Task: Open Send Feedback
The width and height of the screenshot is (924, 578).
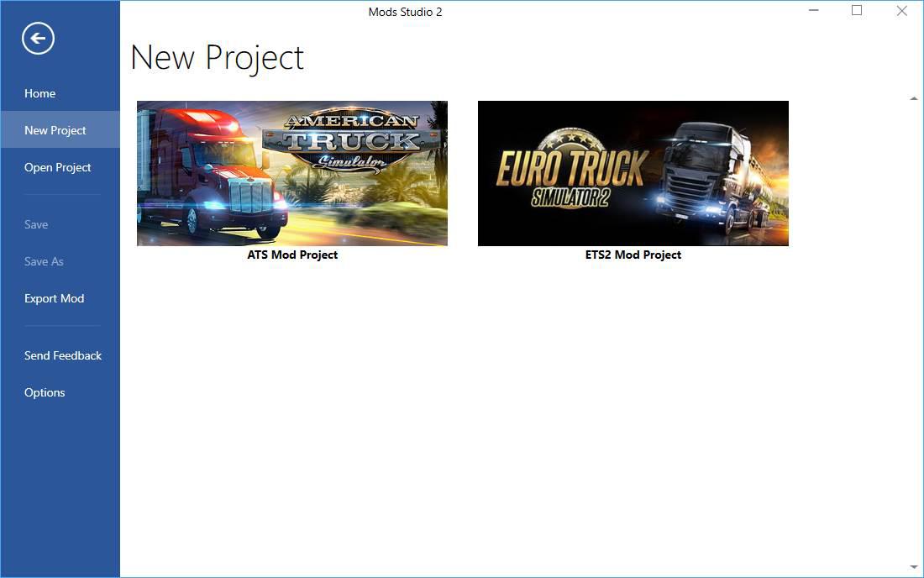Action: click(63, 355)
